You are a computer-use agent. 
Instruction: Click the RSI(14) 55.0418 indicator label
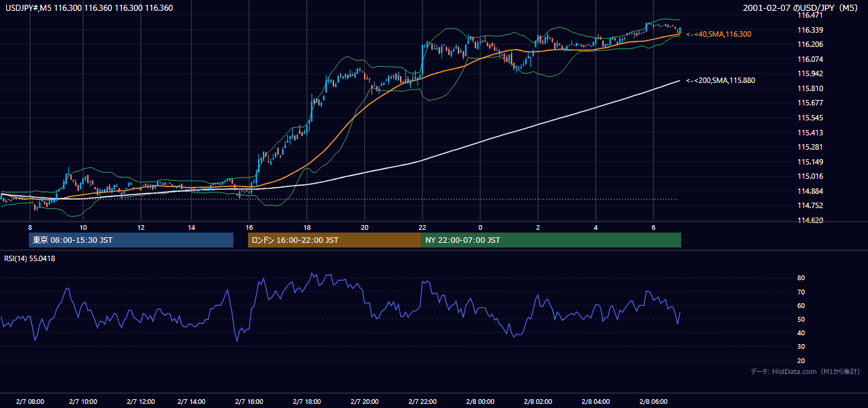[30, 258]
